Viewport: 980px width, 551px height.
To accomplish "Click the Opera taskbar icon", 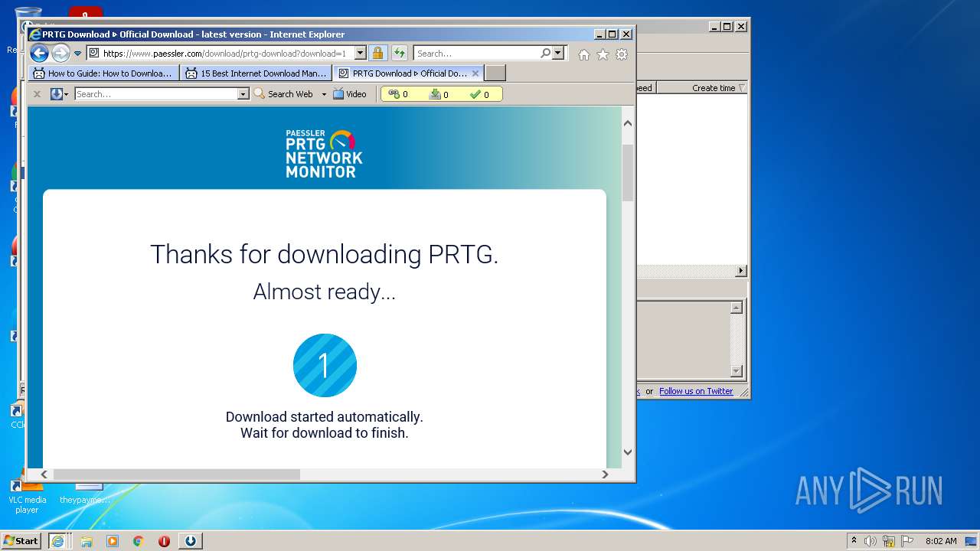I will [x=164, y=541].
